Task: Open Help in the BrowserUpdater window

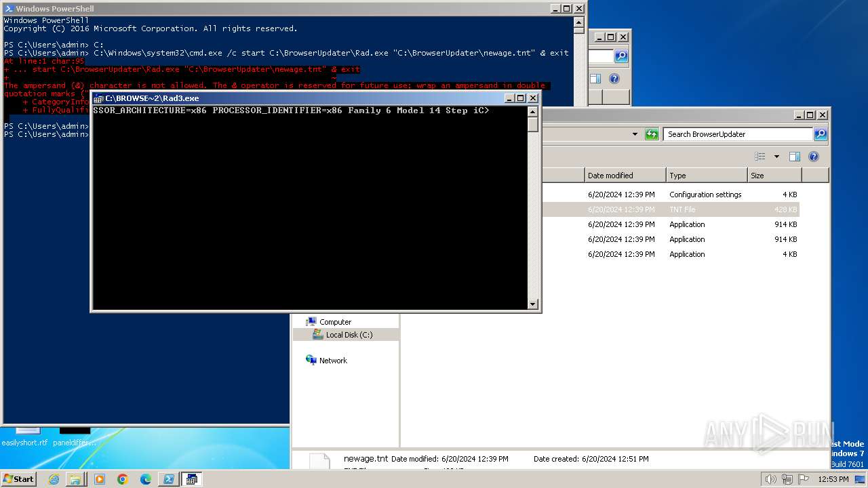Action: [x=814, y=157]
